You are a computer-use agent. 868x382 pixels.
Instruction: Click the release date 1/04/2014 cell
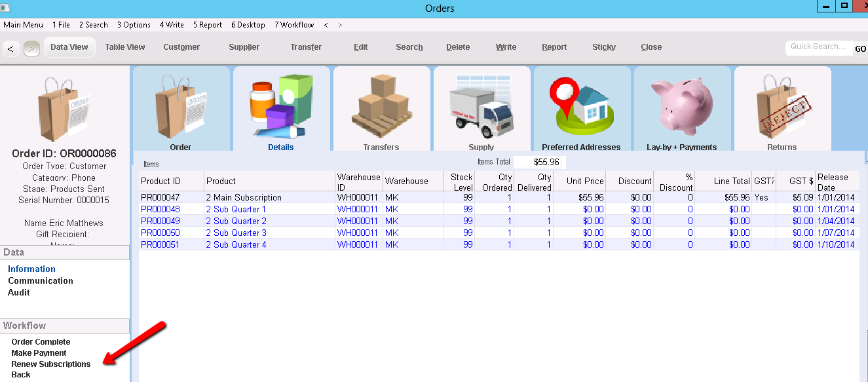837,221
